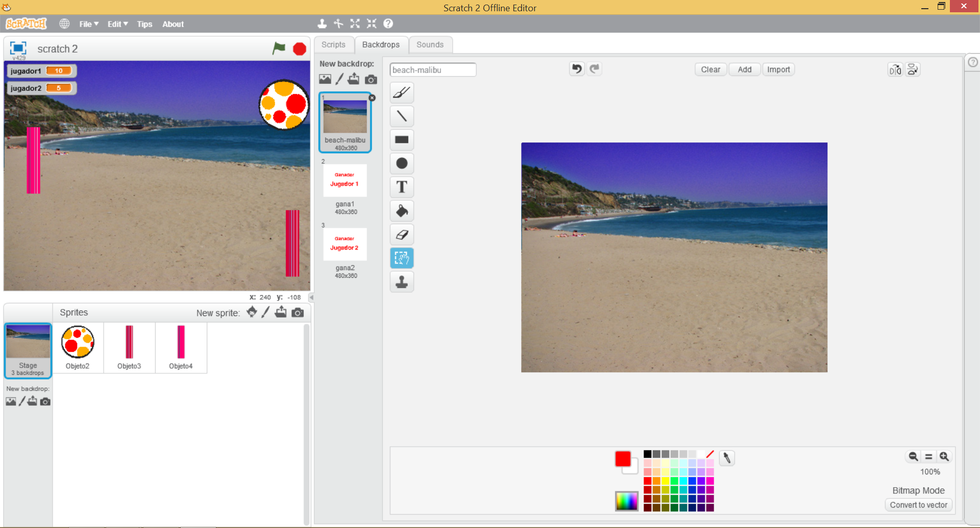The width and height of the screenshot is (980, 528).
Task: Open the language globe menu
Action: tap(64, 24)
